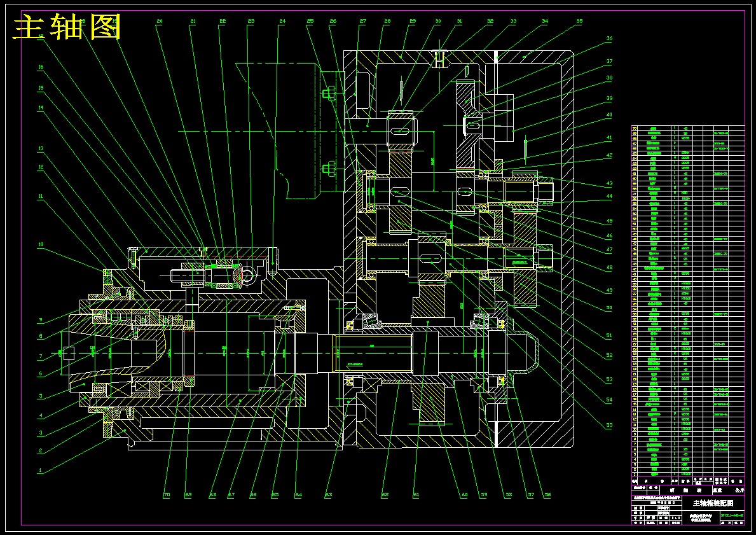Click part callout number 57

pos(530,495)
